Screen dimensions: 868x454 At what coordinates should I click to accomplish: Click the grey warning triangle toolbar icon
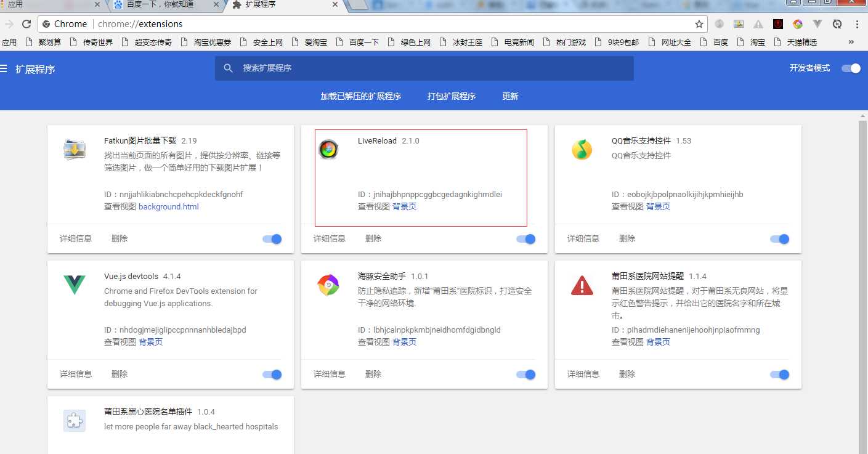[758, 24]
